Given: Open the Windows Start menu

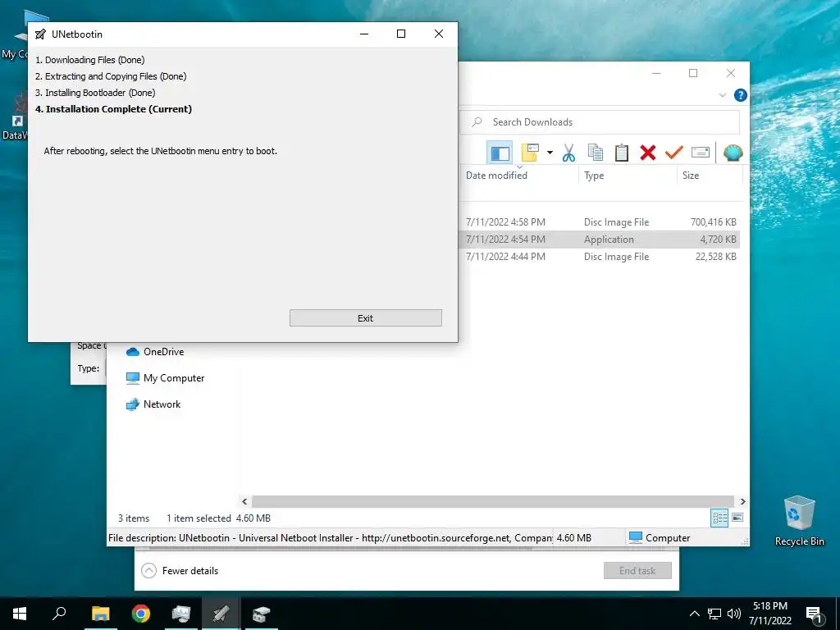Looking at the screenshot, I should (x=20, y=614).
